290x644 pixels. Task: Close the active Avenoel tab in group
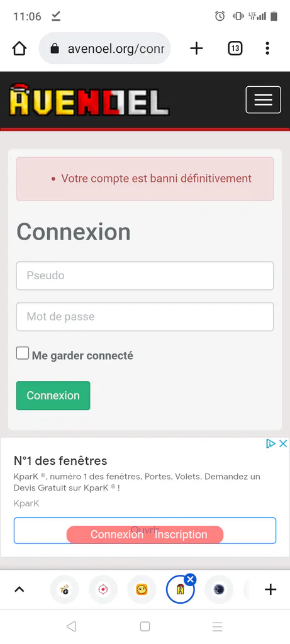(190, 579)
